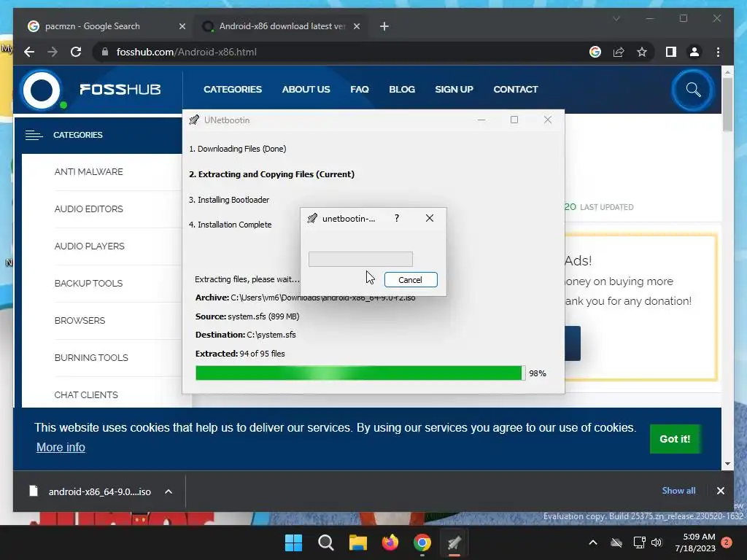Viewport: 747px width, 560px height.
Task: Open the clock showing 5:09 AM
Action: 695,542
